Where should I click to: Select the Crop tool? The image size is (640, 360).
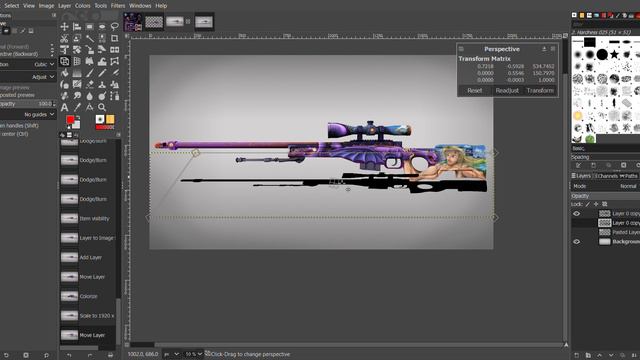tap(115, 38)
